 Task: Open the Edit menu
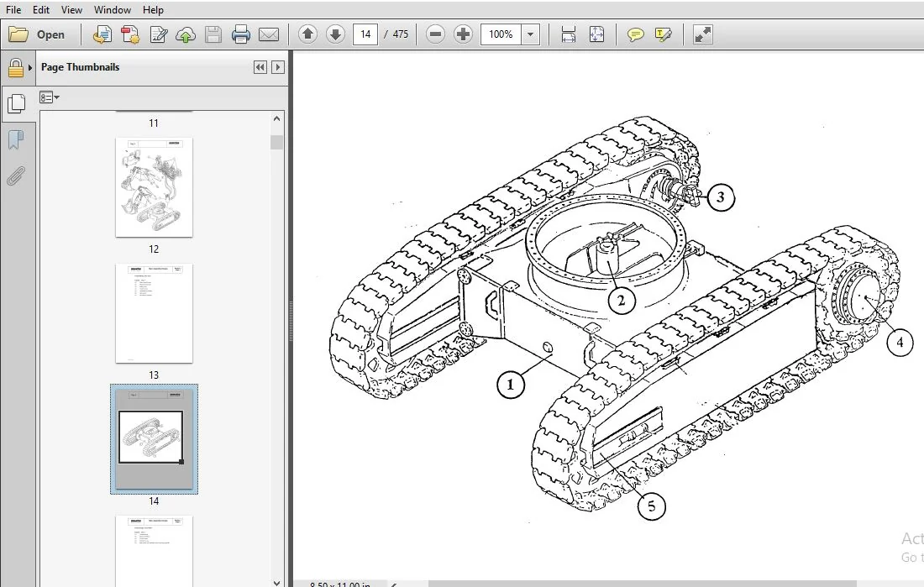coord(40,10)
